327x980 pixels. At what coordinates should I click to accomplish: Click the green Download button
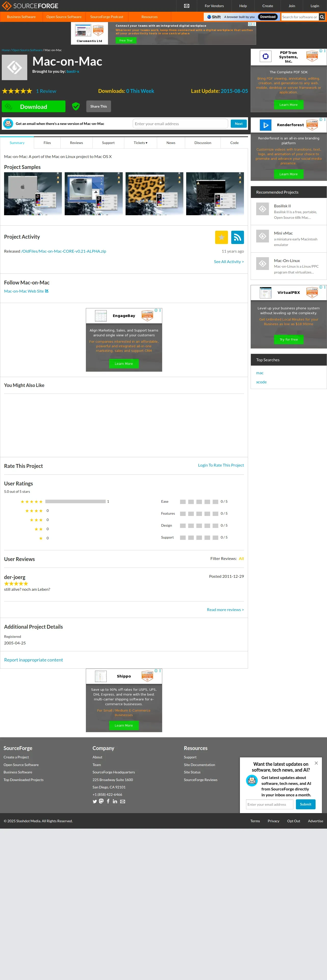tap(34, 107)
